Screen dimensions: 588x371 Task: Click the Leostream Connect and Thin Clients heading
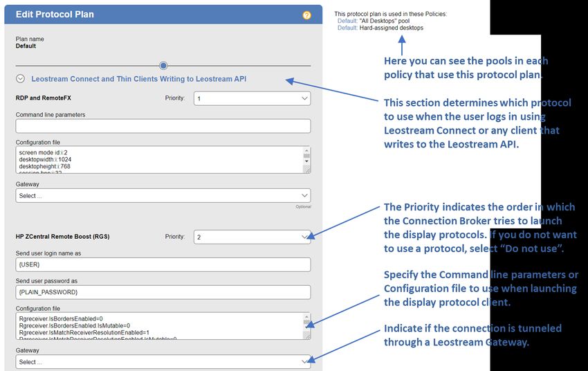pyautogui.click(x=139, y=79)
